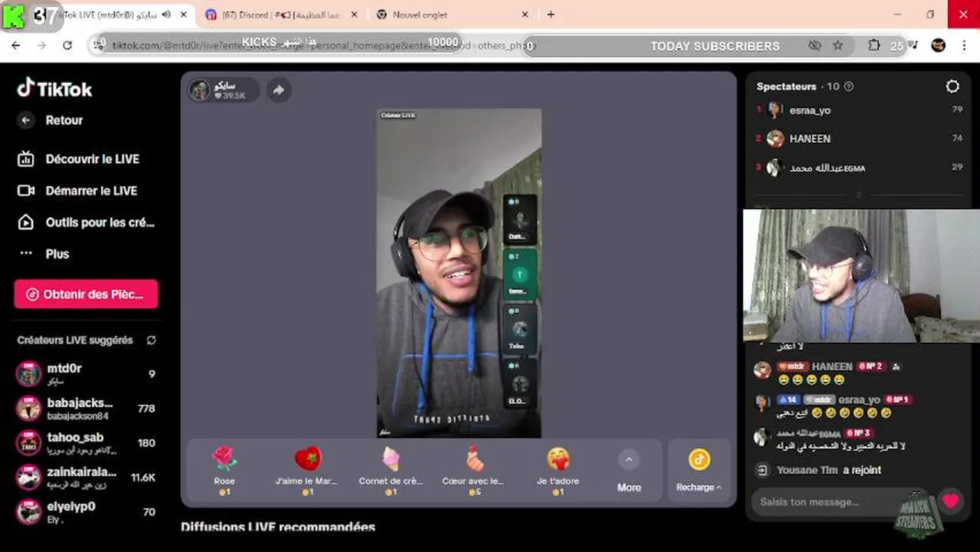The height and width of the screenshot is (552, 980).
Task: Click the streamer profile avatar chip
Action: point(222,90)
